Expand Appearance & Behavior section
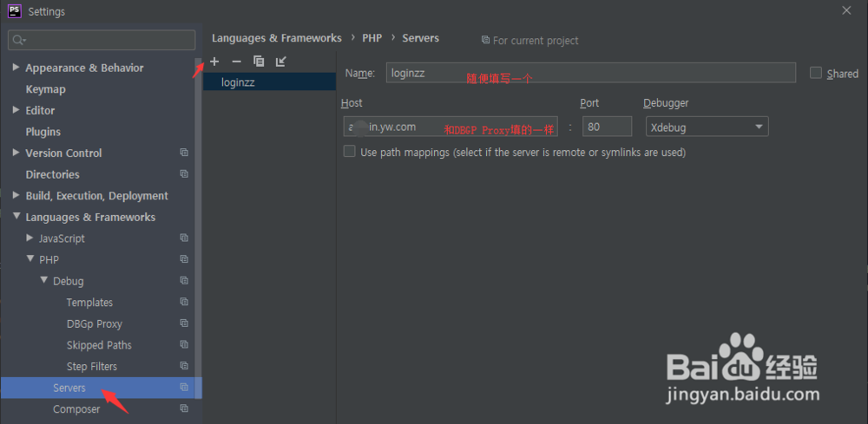 coord(16,67)
